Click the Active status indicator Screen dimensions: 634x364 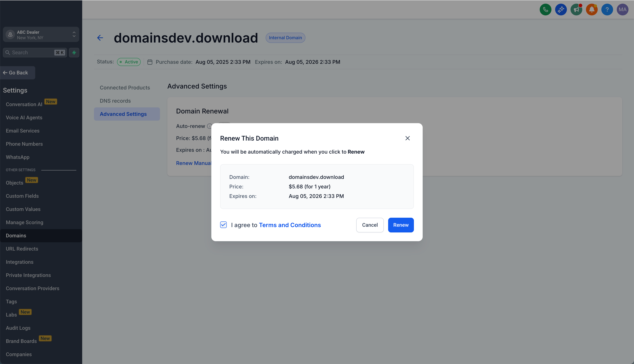click(129, 62)
